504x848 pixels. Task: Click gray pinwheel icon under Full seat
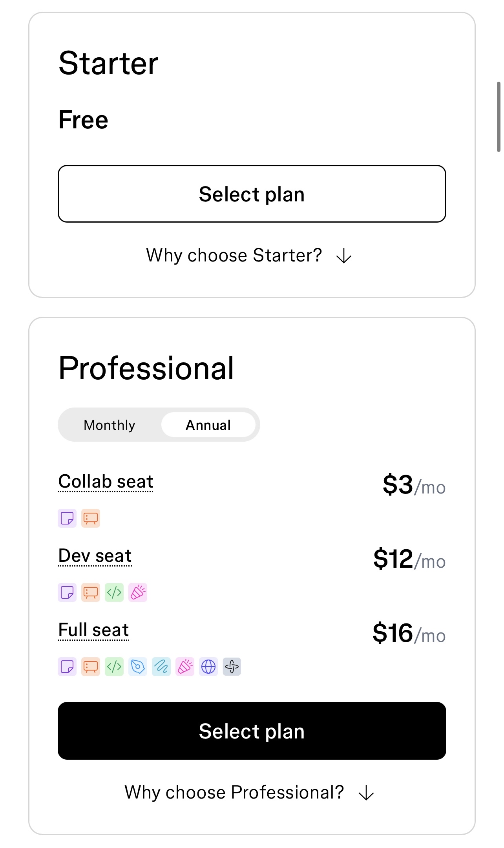click(x=232, y=667)
